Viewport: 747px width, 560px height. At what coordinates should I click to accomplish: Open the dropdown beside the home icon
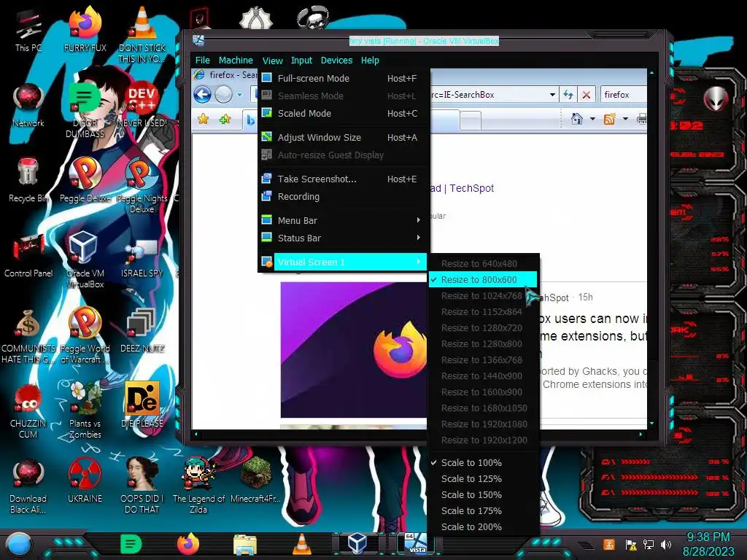tap(592, 119)
